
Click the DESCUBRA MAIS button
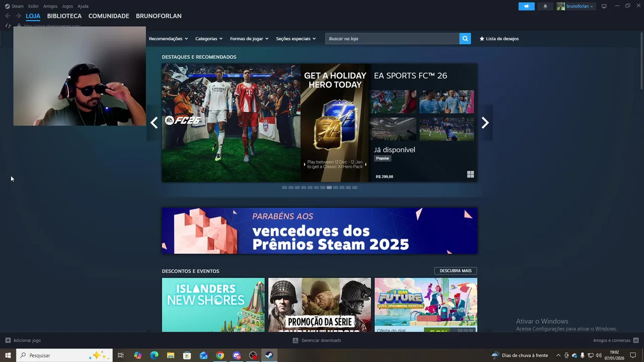point(455,271)
